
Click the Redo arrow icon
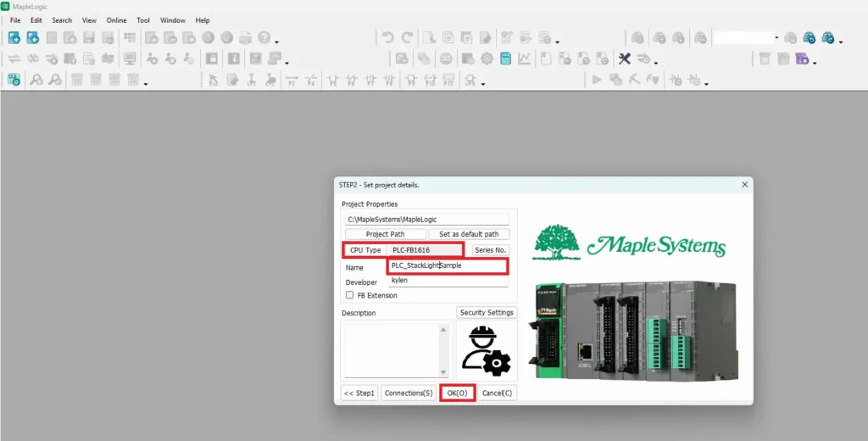click(407, 37)
